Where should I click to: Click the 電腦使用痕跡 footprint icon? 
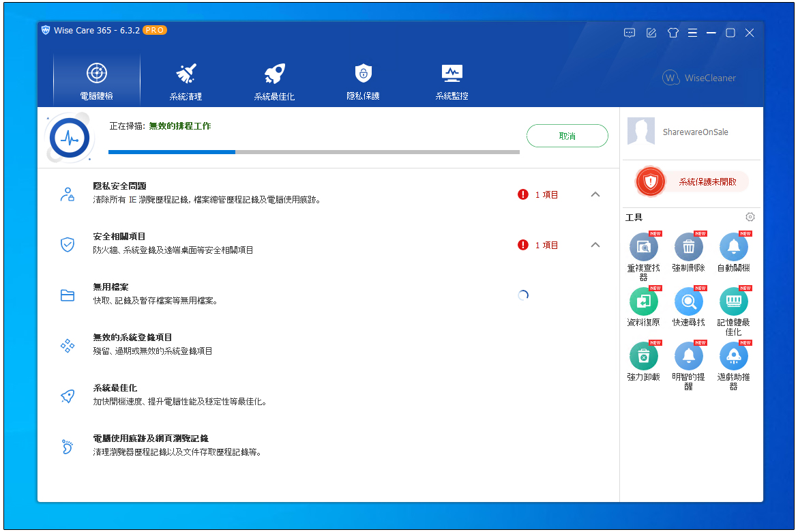[x=67, y=447]
